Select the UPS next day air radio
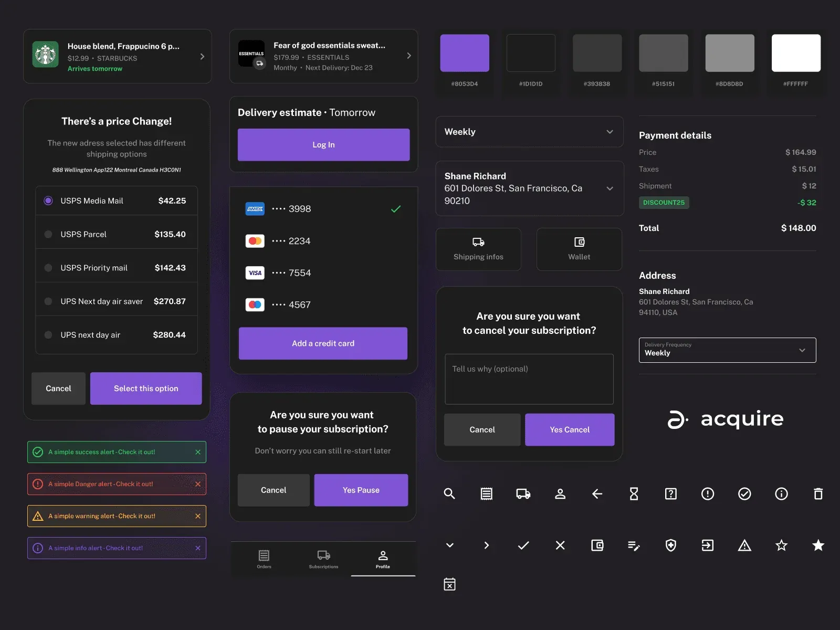 48,335
